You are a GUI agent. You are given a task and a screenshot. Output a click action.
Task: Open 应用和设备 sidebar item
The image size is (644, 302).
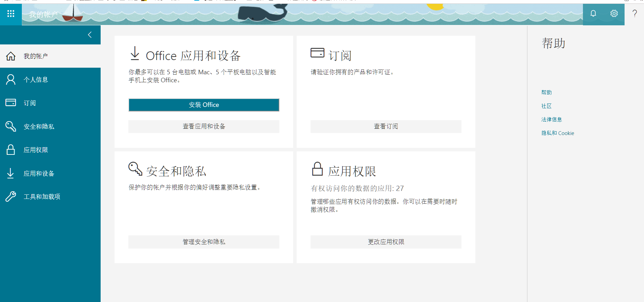point(50,173)
